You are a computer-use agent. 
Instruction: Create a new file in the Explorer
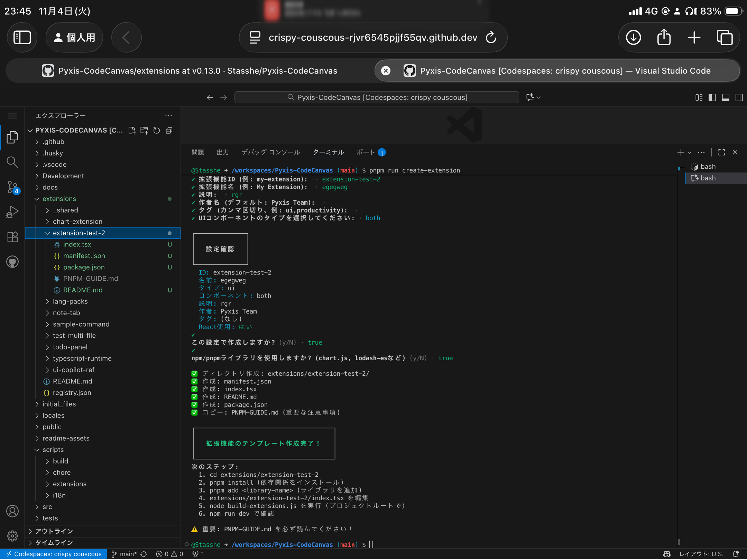click(x=132, y=130)
